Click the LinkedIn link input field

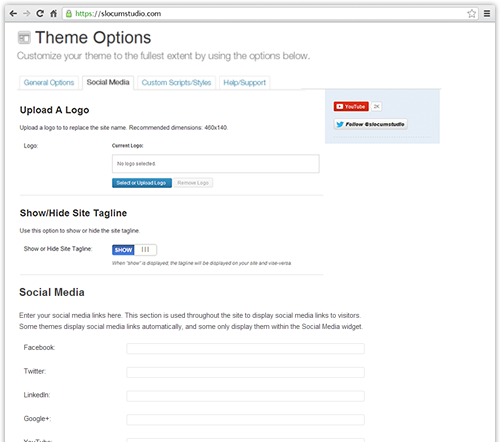tap(245, 396)
